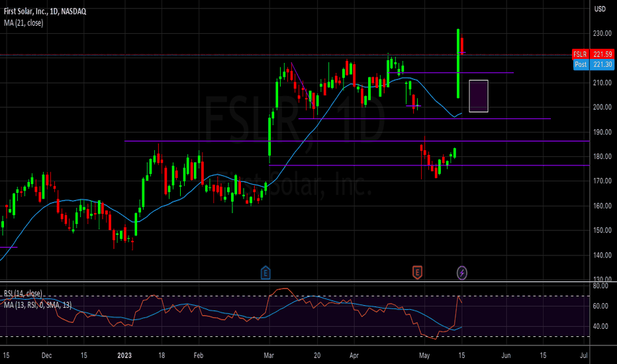The height and width of the screenshot is (364, 617).
Task: Click the 190.00 price axis value
Action: click(602, 132)
